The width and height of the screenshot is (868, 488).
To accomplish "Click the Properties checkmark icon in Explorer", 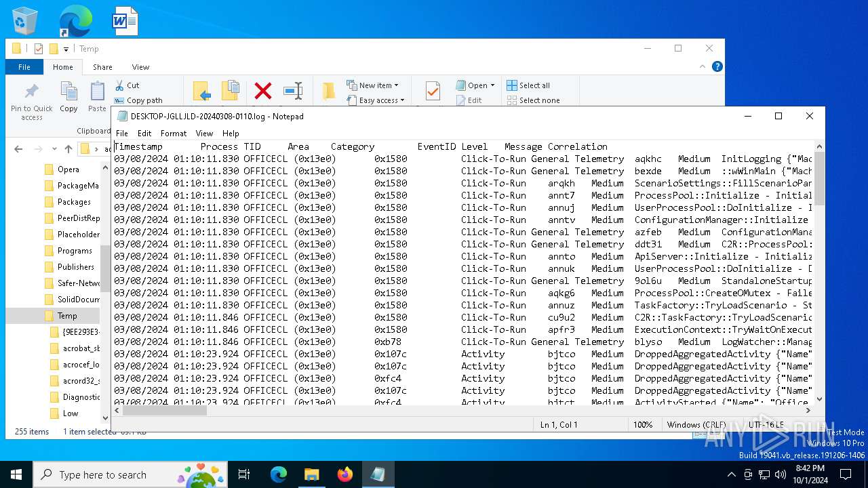I will (433, 91).
